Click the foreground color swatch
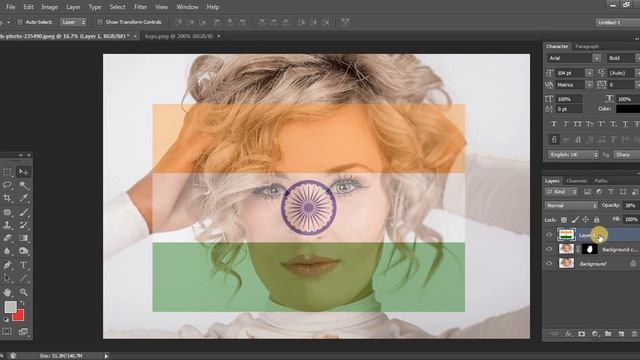 click(x=10, y=307)
